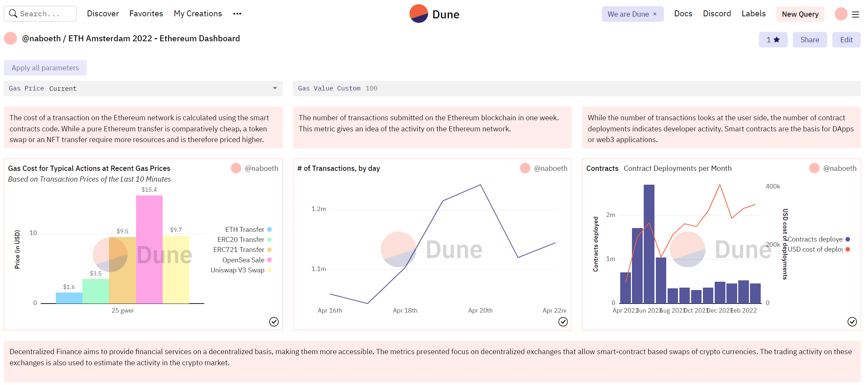Click the checkmark icon on Contracts chart
The height and width of the screenshot is (385, 868).
852,322
